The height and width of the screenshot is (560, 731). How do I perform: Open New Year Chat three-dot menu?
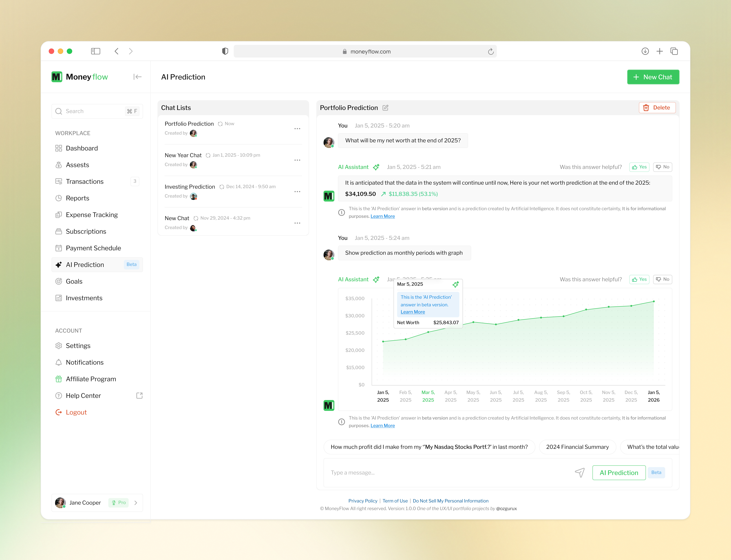[x=297, y=160]
